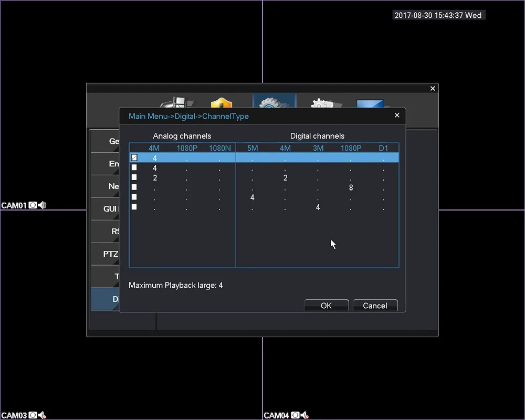Select the PTZ tab in the side menu
The width and height of the screenshot is (525, 420).
pos(105,254)
